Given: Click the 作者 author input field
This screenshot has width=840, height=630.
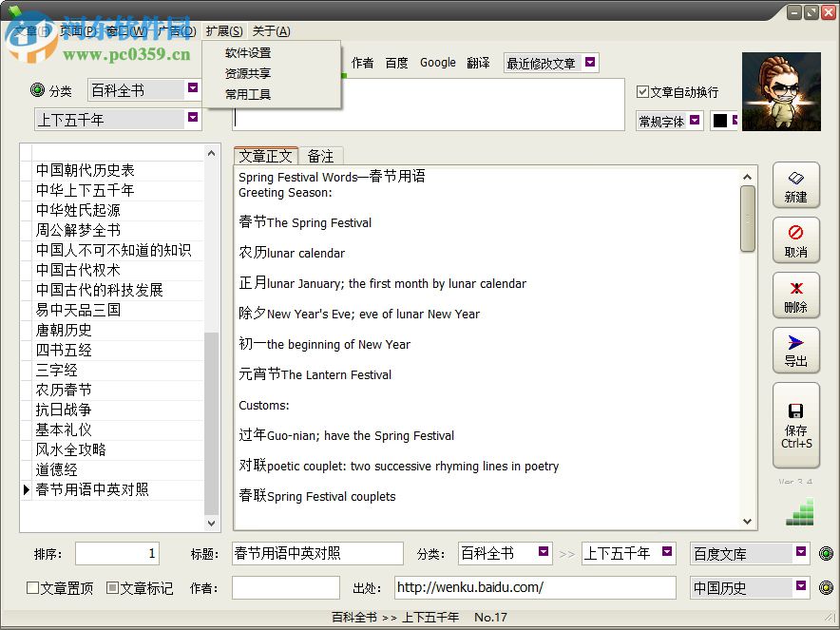Looking at the screenshot, I should [286, 587].
